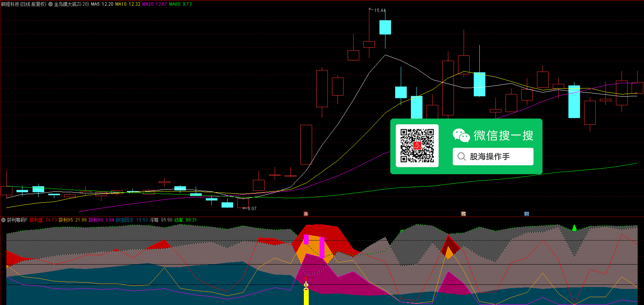Viewport: 644px width, 305px height.
Task: Click the MA10: 12.32 label
Action: (x=128, y=4)
